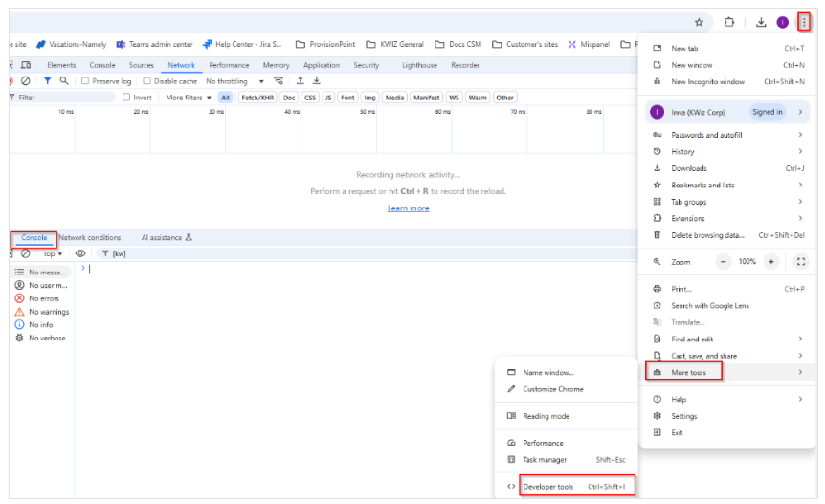Image resolution: width=825 pixels, height=504 pixels.
Task: Filter requests by CSS
Action: point(310,98)
